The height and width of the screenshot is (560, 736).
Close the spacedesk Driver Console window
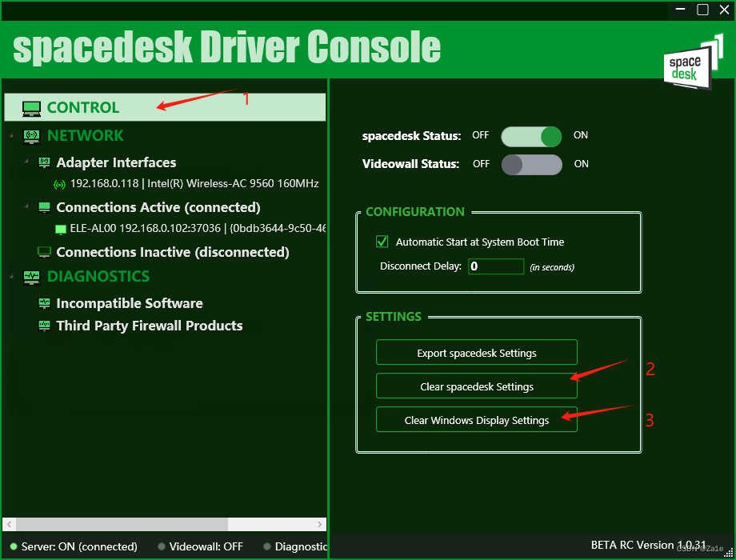tap(724, 10)
